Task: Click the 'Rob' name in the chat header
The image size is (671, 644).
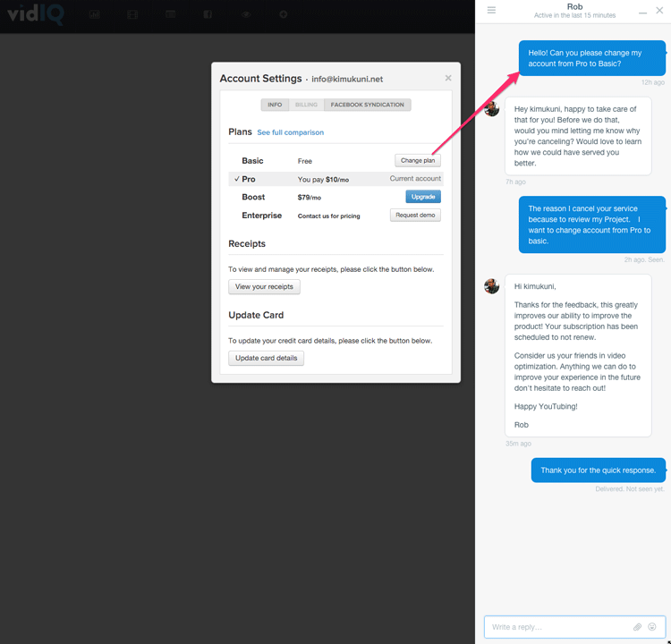Action: (574, 6)
